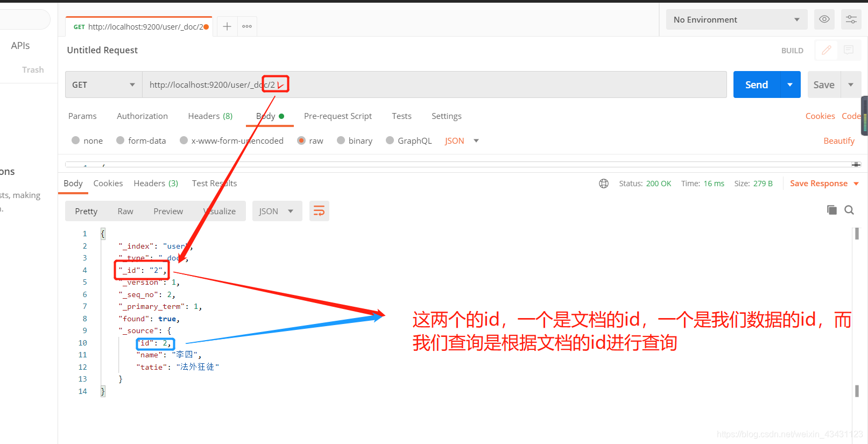Click the response vertical scrollbar thumb
868x444 pixels.
857,234
